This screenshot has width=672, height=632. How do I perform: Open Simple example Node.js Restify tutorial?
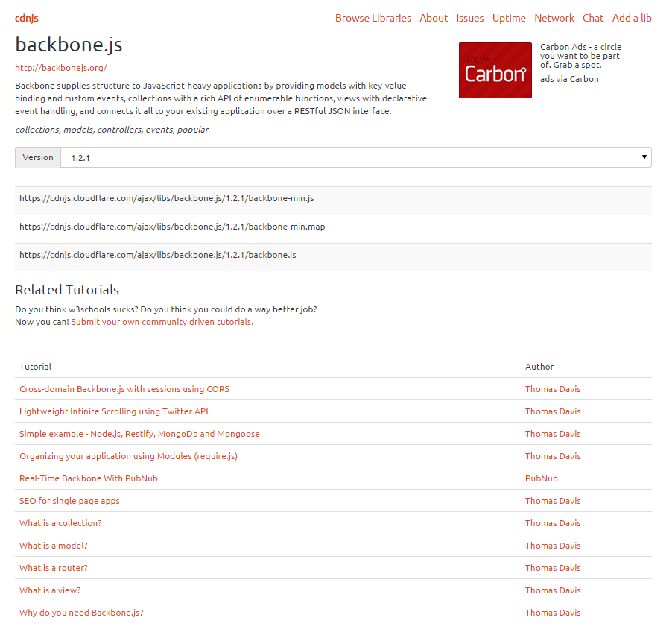pos(139,434)
